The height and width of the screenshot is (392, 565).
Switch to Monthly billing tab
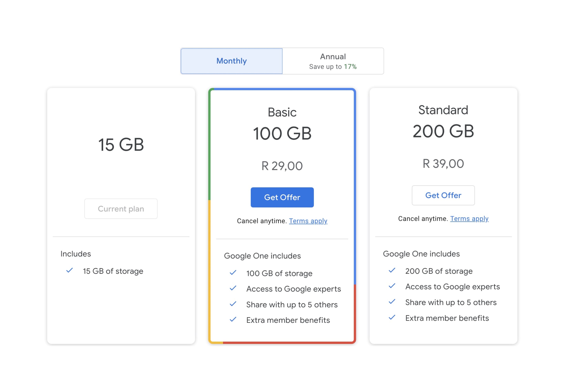[231, 61]
